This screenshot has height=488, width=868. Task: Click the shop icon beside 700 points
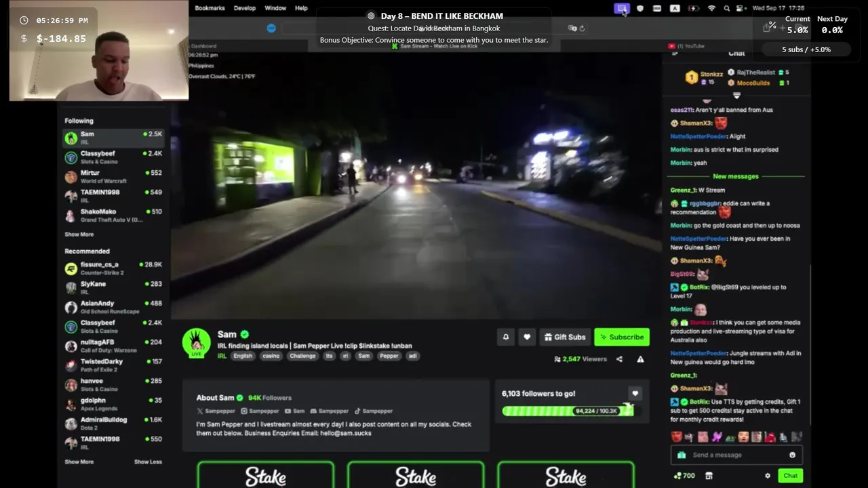[x=709, y=476]
